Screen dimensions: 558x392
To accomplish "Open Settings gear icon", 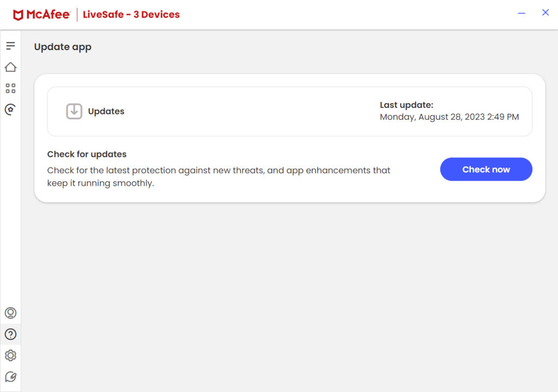I will (10, 356).
